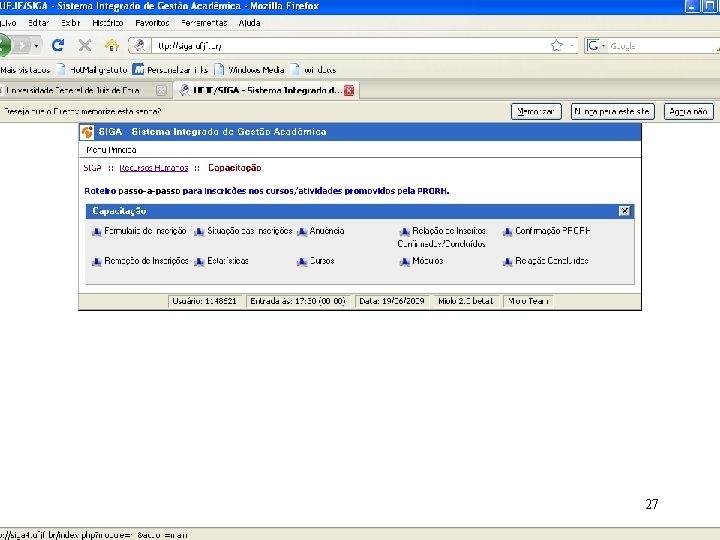The image size is (720, 540).
Task: Click Nunca para este site button
Action: click(612, 112)
